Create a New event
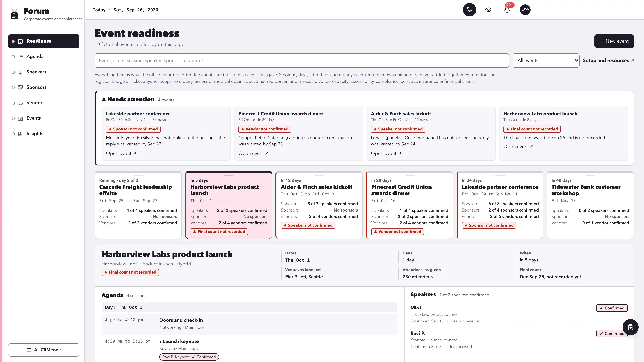 [x=614, y=41]
